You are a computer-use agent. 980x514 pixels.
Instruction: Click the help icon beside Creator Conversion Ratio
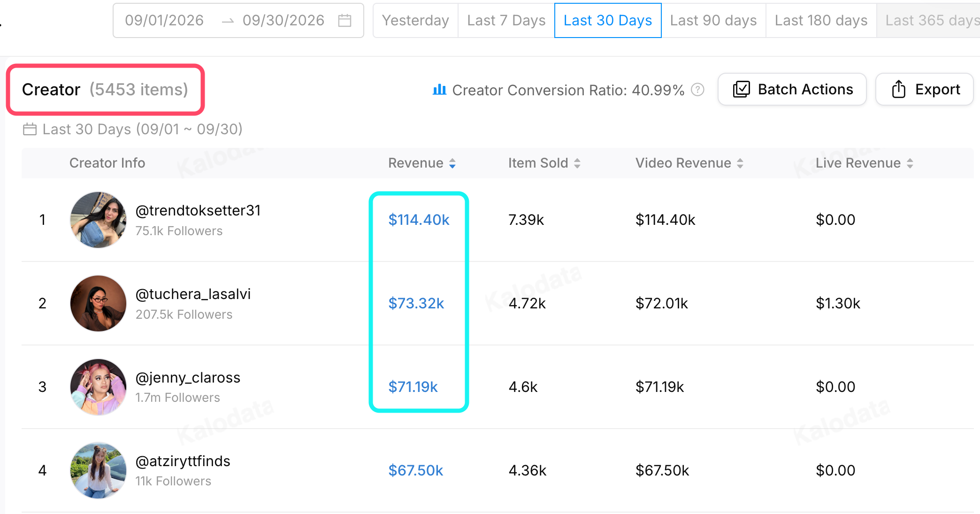(x=698, y=89)
